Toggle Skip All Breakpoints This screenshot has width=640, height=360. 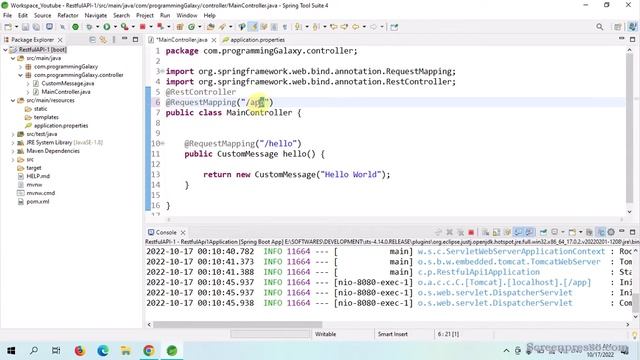click(62, 27)
